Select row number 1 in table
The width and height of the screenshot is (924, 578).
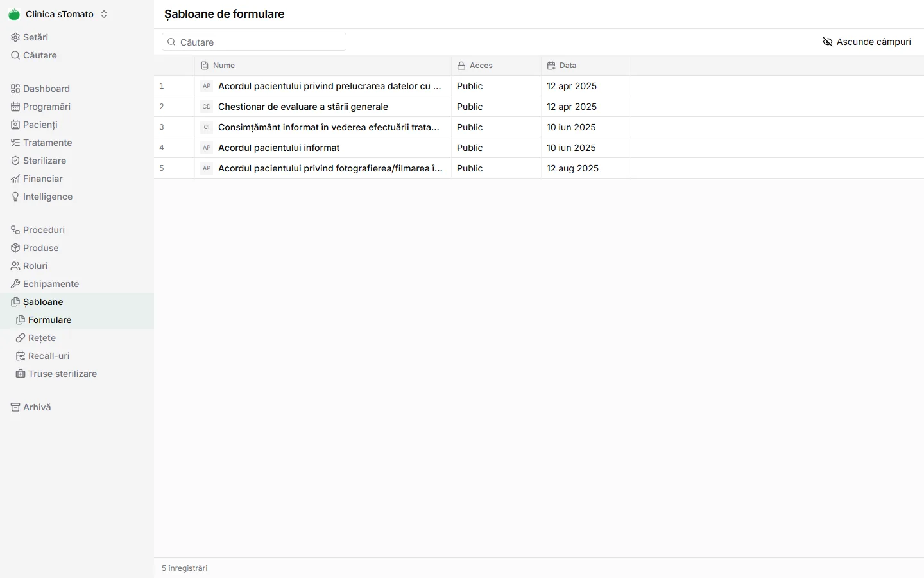click(162, 86)
